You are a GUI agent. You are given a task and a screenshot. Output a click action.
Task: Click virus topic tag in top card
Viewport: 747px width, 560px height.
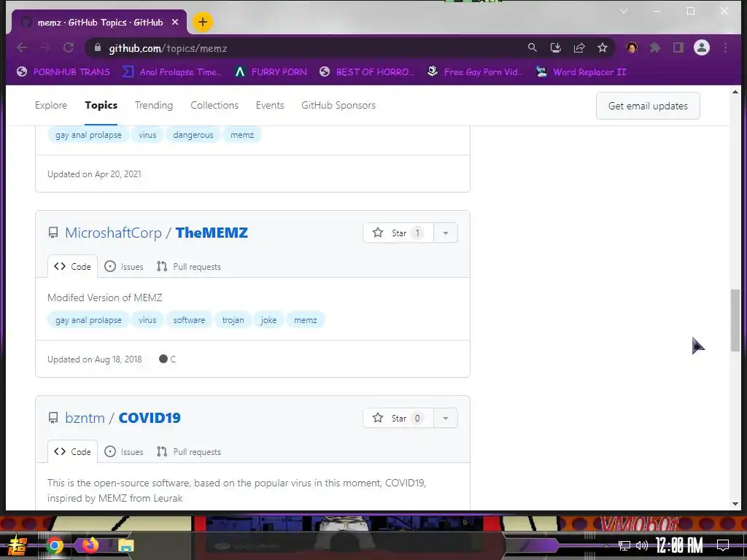click(x=147, y=135)
